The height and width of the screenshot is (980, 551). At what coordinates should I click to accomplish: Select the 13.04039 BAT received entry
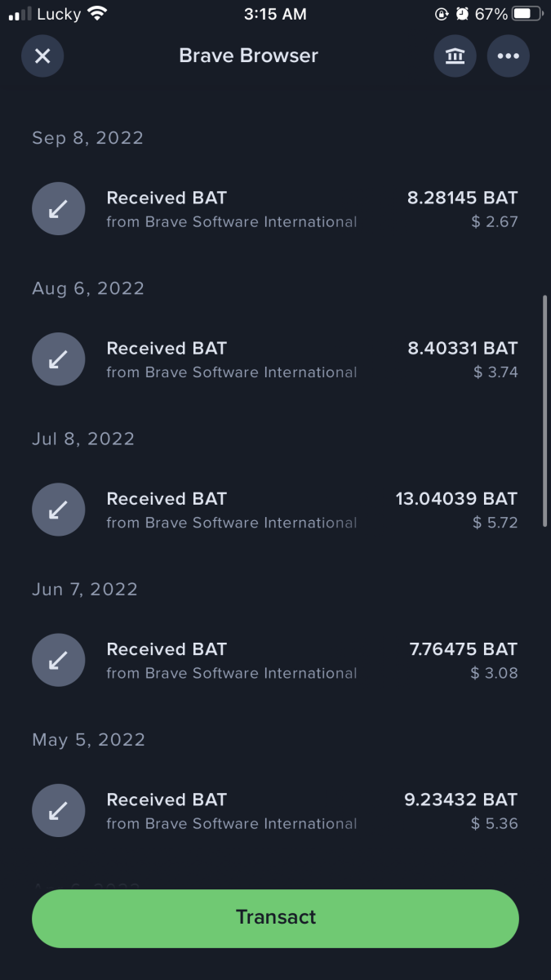pos(462,498)
